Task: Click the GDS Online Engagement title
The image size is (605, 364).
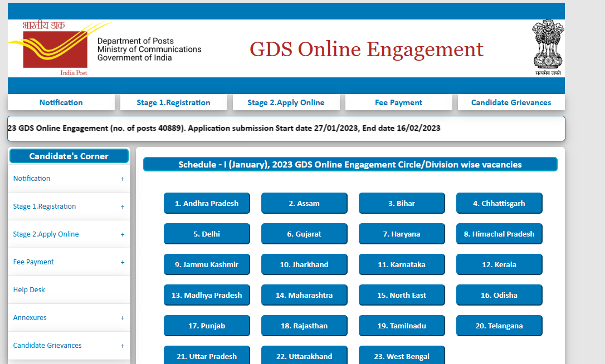Action: tap(367, 50)
